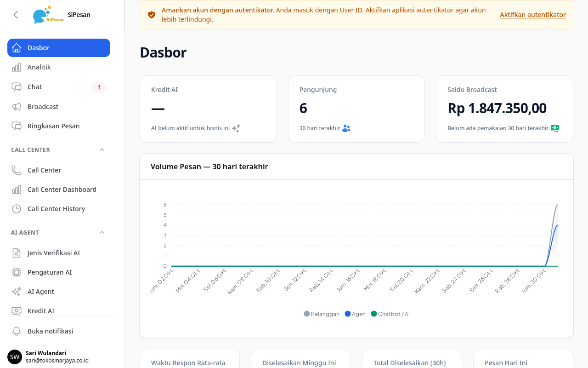Toggle Agen series in chart legend
The image size is (588, 368).
click(355, 314)
